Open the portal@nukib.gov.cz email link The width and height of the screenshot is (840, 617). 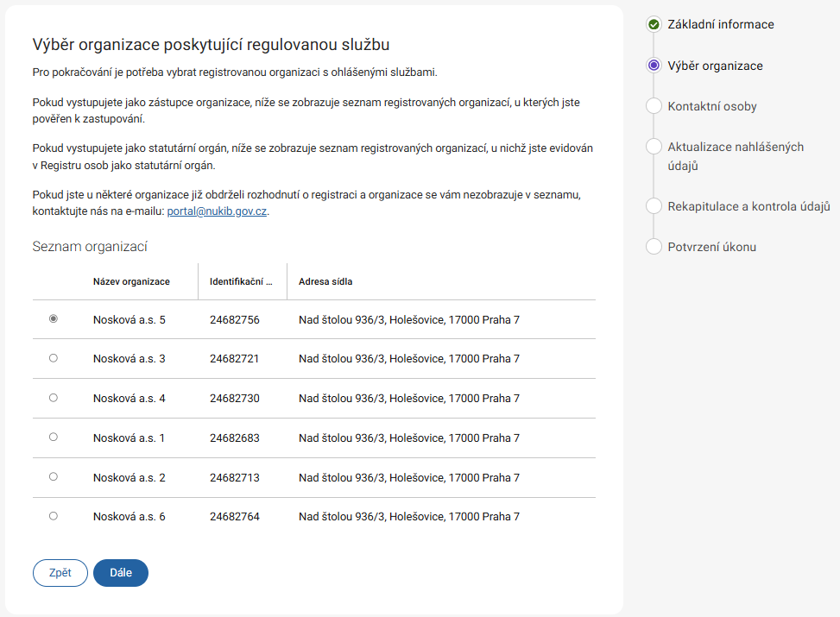(x=217, y=211)
